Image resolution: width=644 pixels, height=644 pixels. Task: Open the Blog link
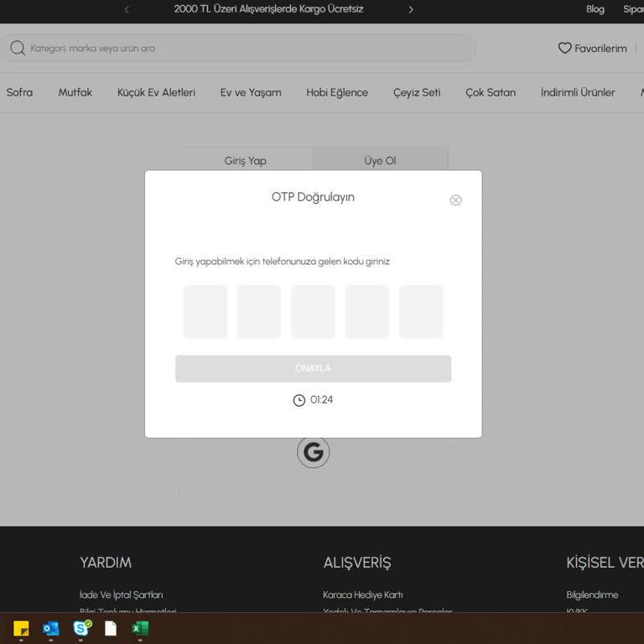(595, 10)
